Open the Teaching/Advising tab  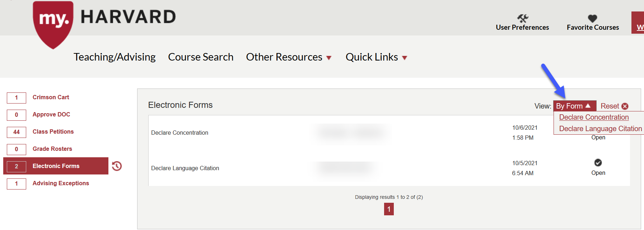[115, 57]
